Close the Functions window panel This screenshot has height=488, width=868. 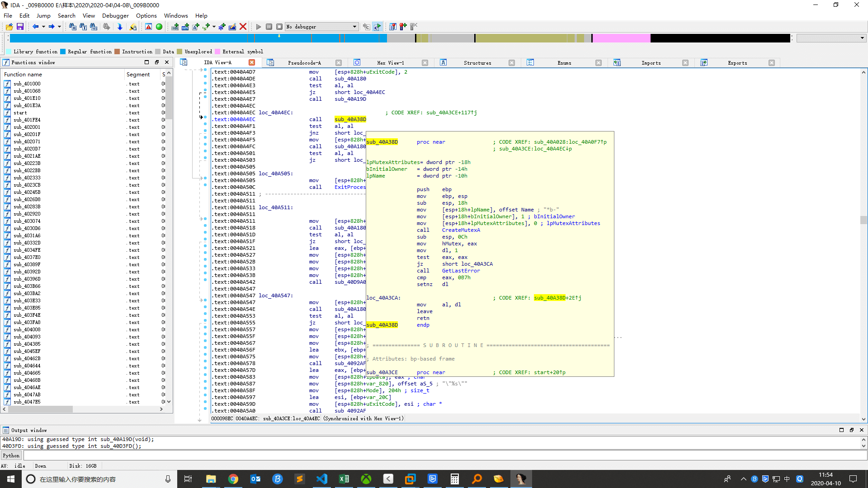[x=167, y=62]
